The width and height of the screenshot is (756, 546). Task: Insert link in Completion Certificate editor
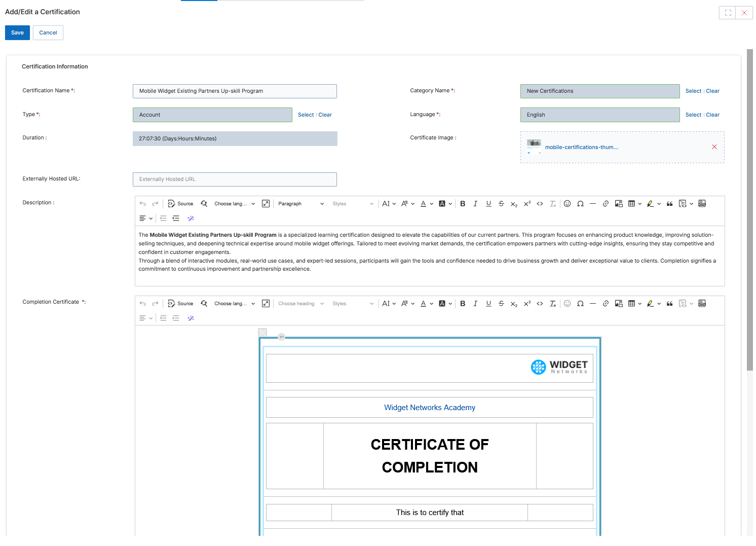(606, 304)
